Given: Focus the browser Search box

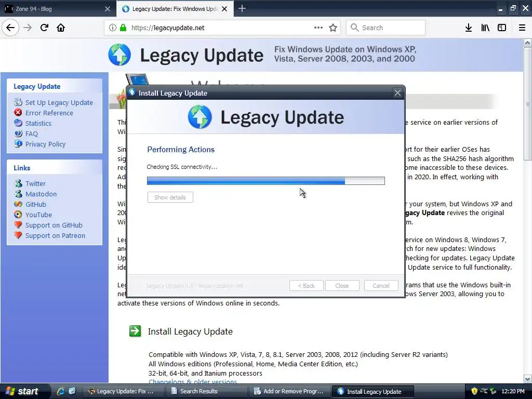Looking at the screenshot, I should tap(385, 28).
